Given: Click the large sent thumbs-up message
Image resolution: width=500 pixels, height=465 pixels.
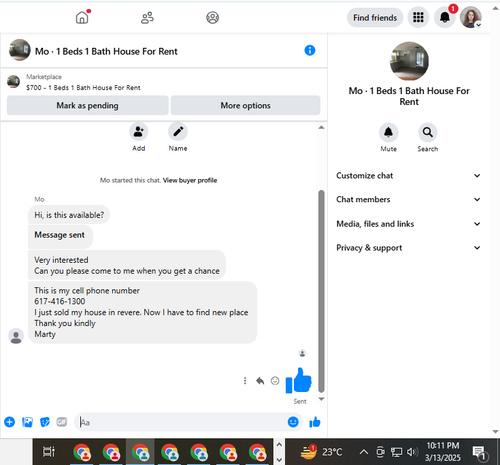Looking at the screenshot, I should 298,380.
